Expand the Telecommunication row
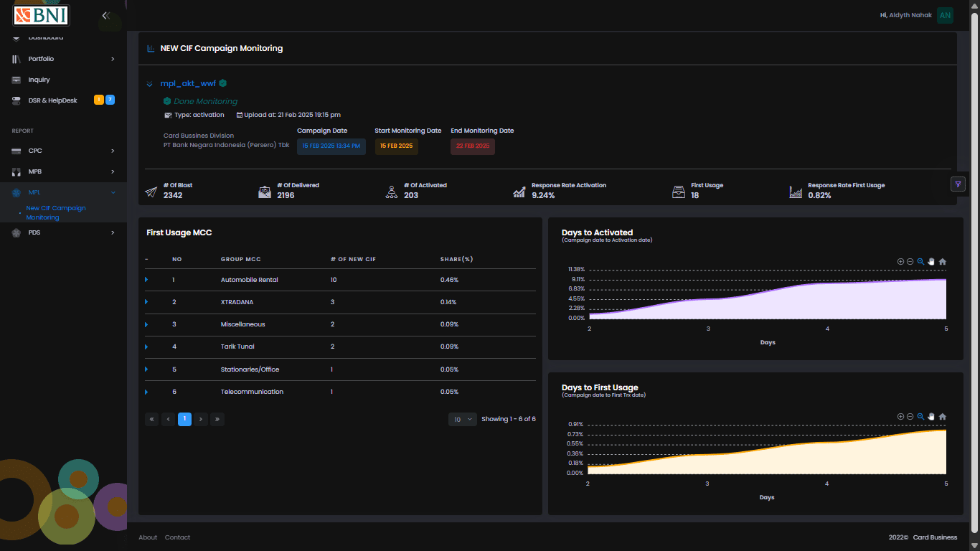The image size is (980, 551). [146, 392]
